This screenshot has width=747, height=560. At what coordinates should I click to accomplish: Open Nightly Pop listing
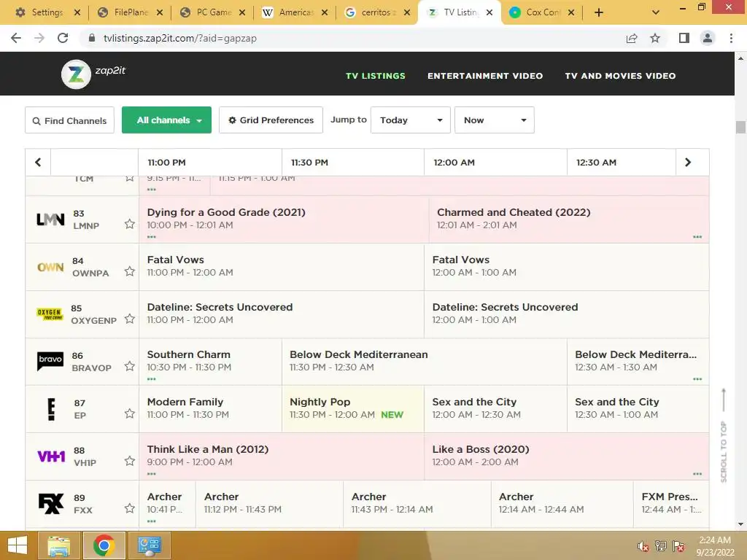(352, 408)
